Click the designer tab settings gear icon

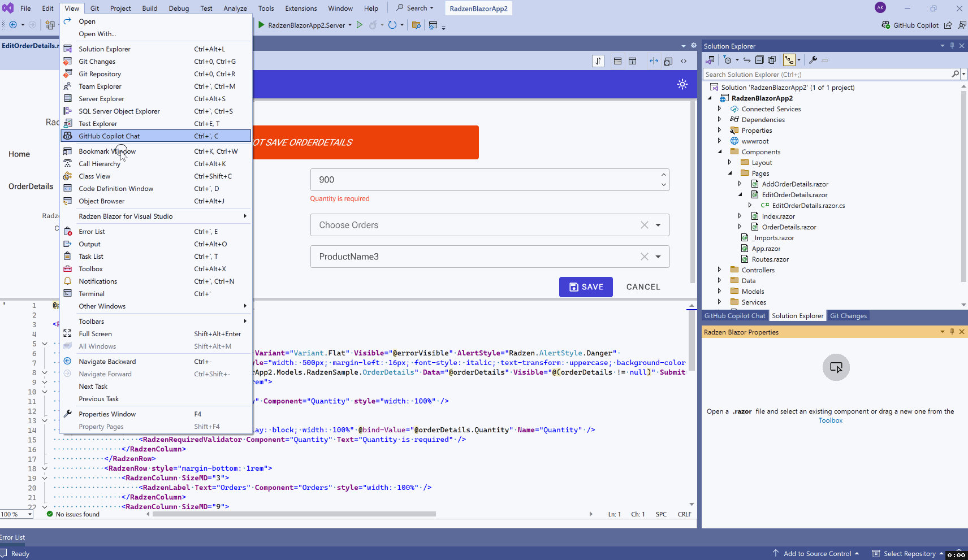tap(694, 46)
